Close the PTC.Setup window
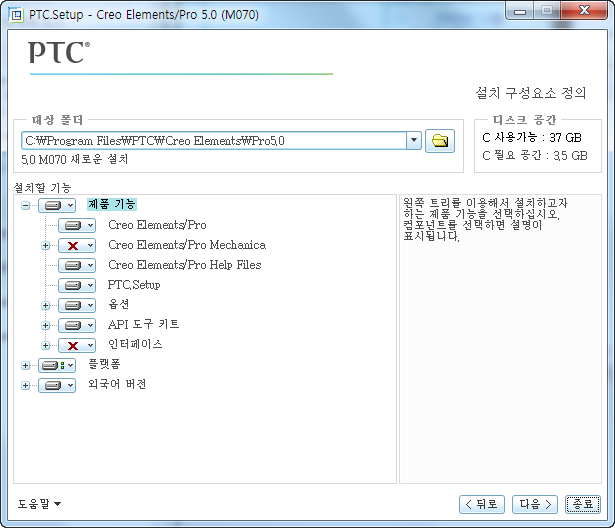This screenshot has width=615, height=528. click(584, 10)
